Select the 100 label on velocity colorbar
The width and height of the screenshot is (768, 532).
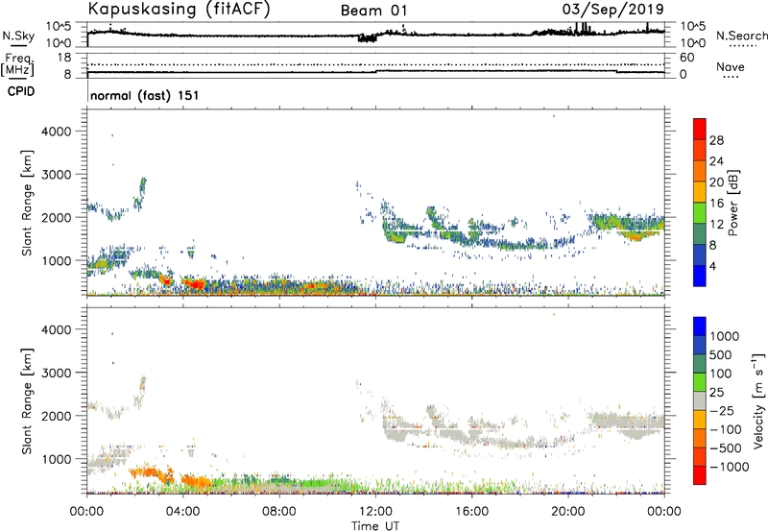click(x=721, y=374)
